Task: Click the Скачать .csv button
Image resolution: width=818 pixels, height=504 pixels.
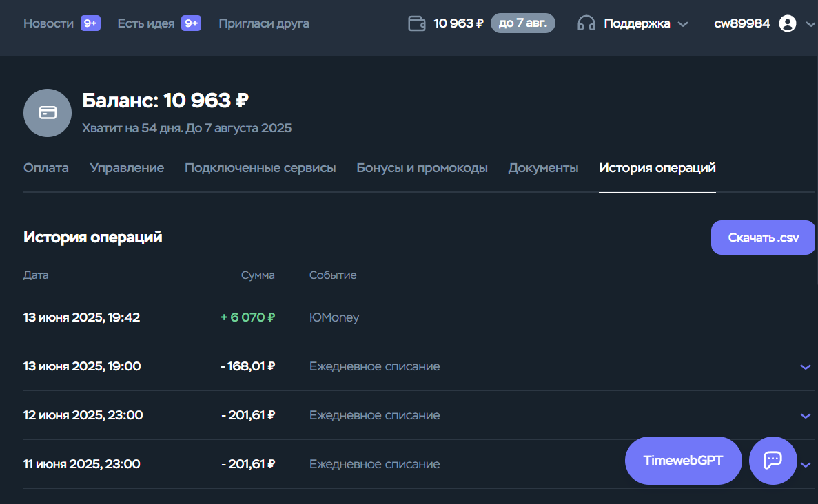Action: tap(764, 238)
